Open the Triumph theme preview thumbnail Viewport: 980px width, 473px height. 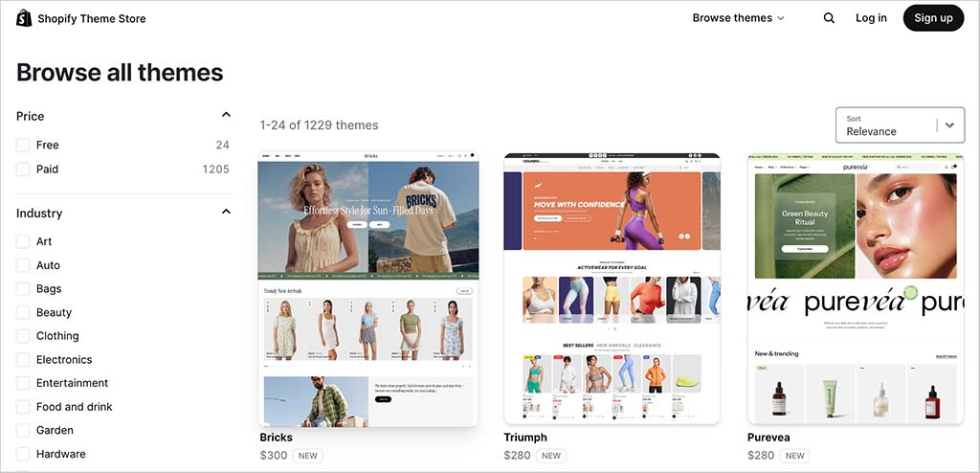click(x=612, y=288)
